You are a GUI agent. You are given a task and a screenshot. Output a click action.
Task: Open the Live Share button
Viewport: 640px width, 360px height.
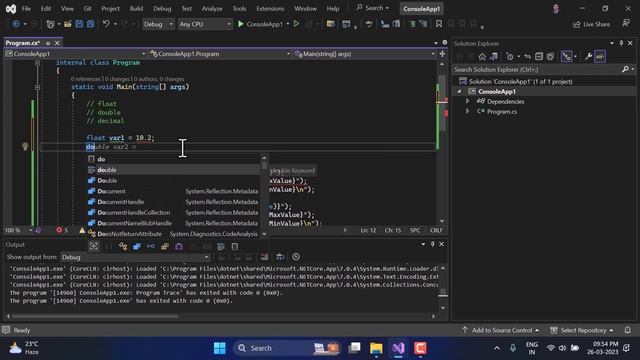(x=591, y=24)
